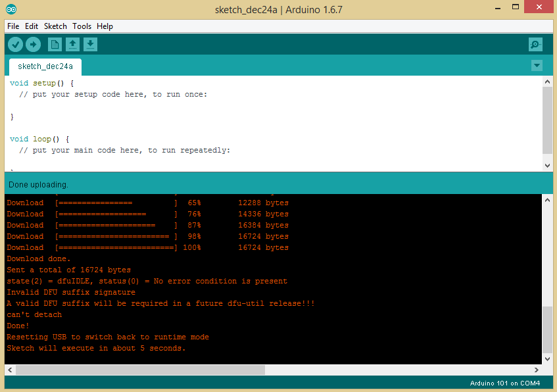Image resolution: width=557 pixels, height=392 pixels.
Task: Click console horizontal scroll right arrow
Action: [x=537, y=370]
